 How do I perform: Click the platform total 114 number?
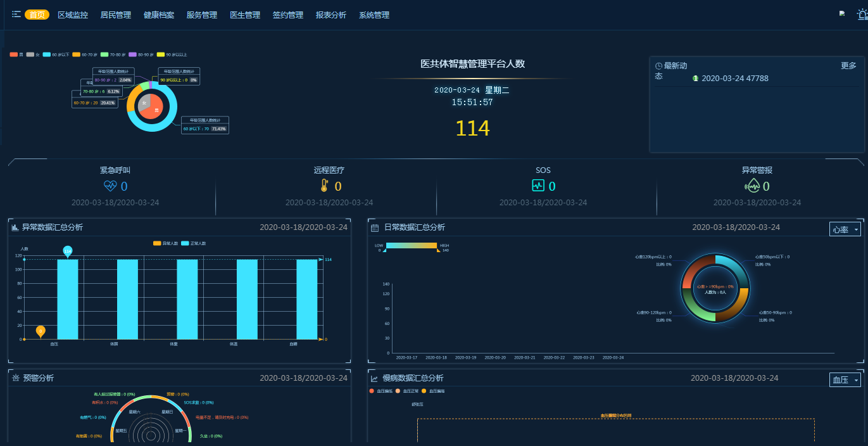(x=473, y=129)
